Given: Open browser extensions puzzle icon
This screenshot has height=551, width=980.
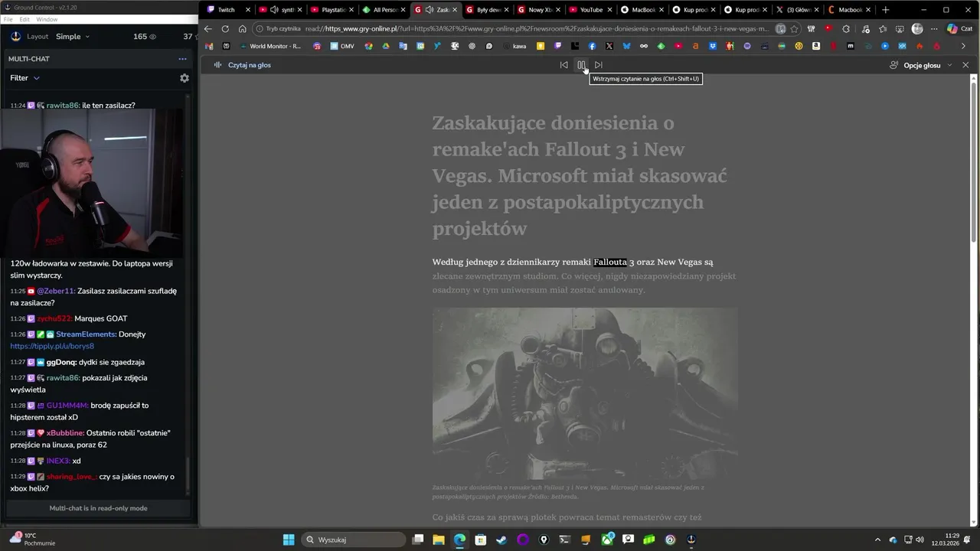Looking at the screenshot, I should (846, 29).
